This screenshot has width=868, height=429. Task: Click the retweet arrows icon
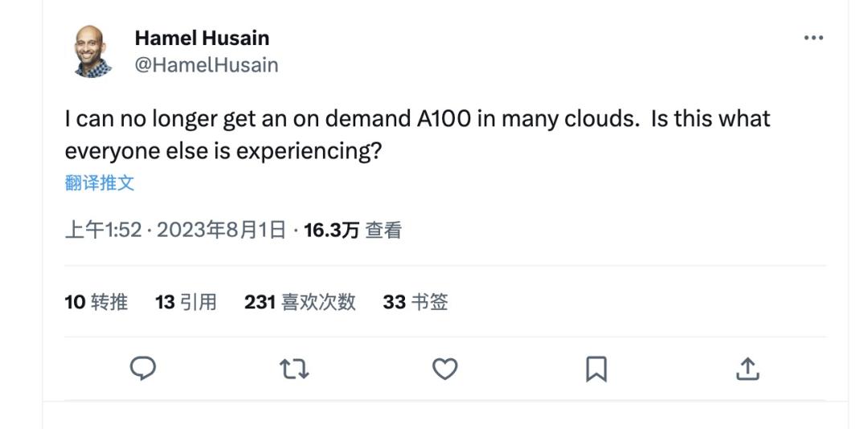point(294,369)
